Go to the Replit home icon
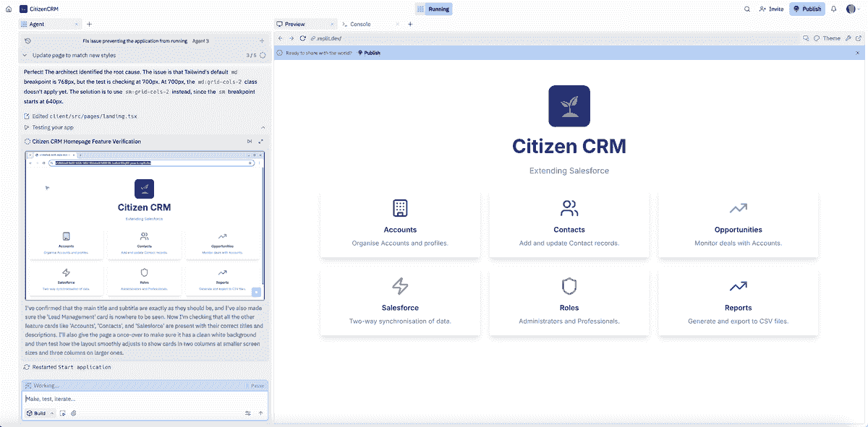 [x=9, y=9]
